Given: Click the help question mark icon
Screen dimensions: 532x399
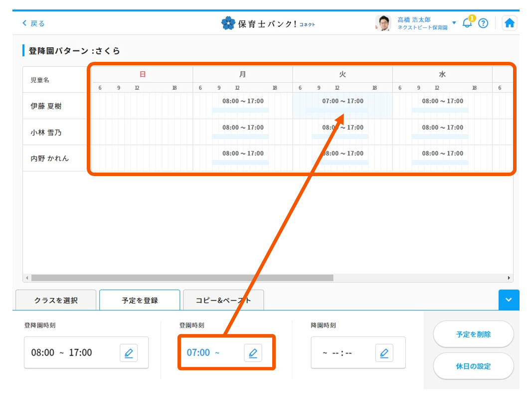Looking at the screenshot, I should pos(483,23).
